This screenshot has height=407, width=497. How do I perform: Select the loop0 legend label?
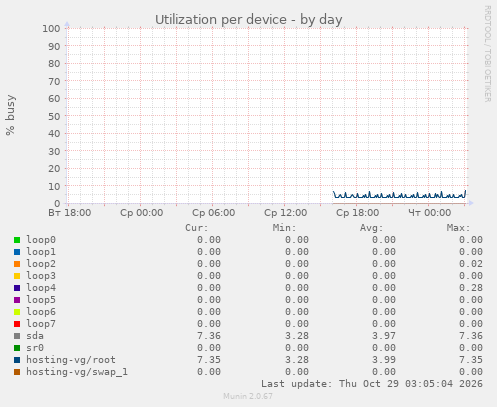tap(41, 240)
